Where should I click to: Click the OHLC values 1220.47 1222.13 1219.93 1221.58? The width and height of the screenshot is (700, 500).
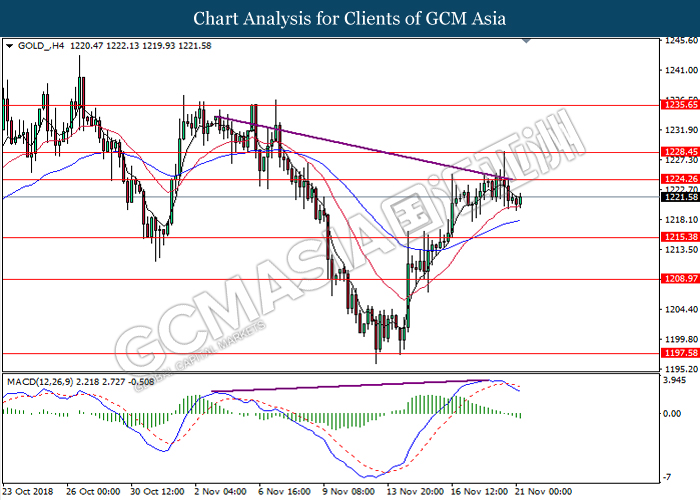(141, 46)
